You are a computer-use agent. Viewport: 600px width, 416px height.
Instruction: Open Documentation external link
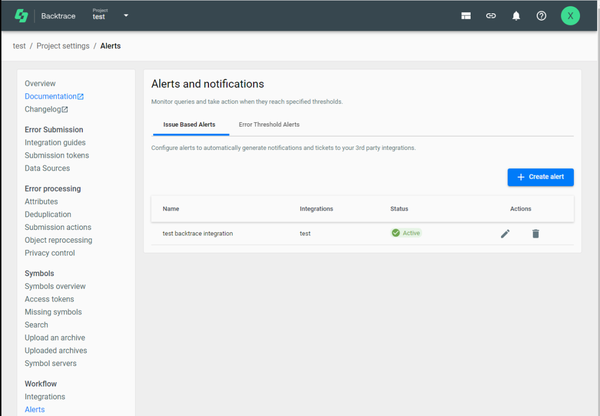click(x=54, y=96)
